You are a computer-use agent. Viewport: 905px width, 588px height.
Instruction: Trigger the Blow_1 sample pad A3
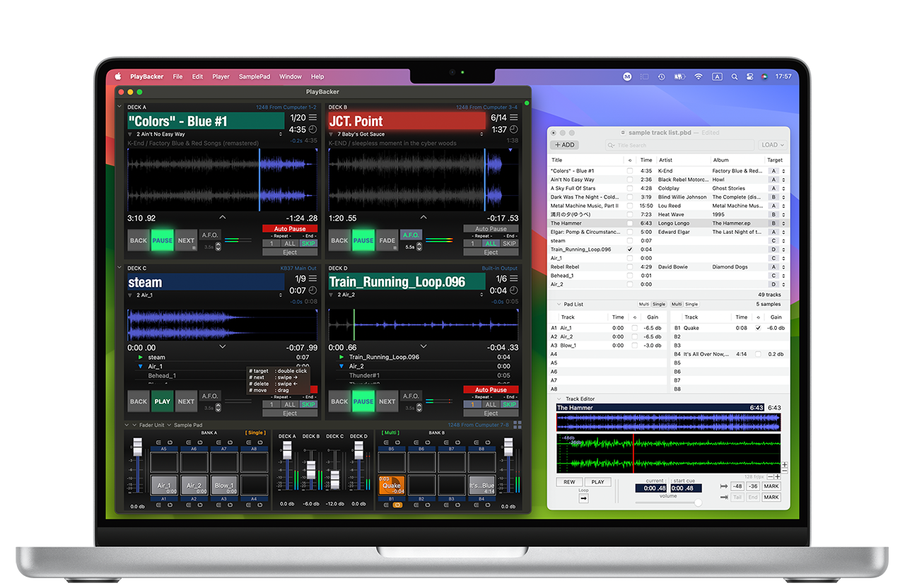pos(223,485)
